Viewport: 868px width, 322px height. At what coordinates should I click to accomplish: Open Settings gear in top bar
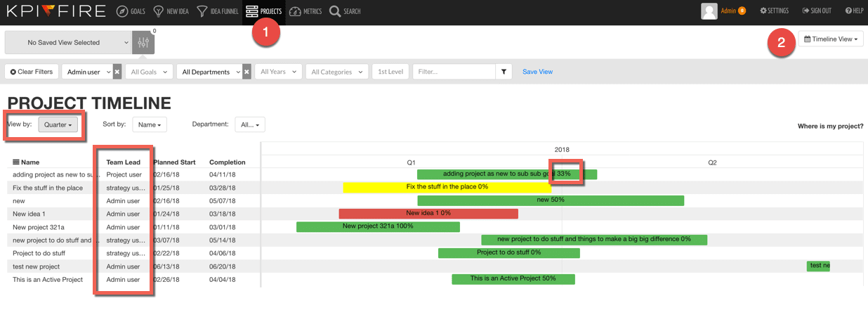tap(763, 11)
